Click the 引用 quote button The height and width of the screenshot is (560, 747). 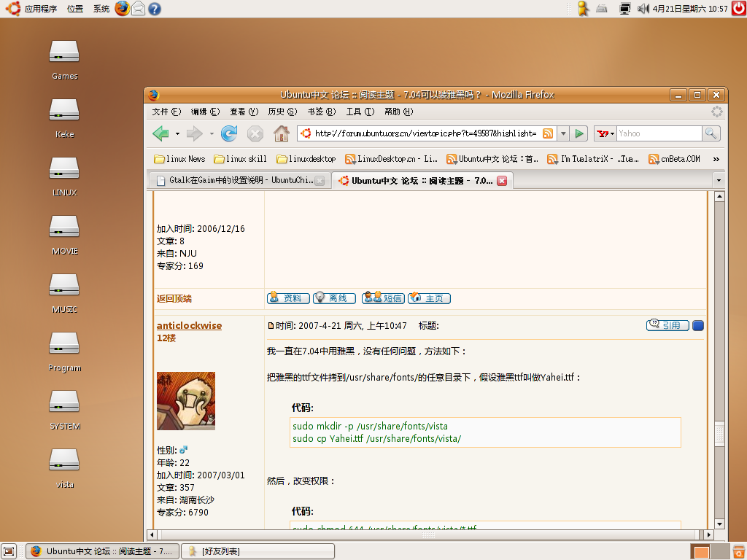(x=667, y=325)
